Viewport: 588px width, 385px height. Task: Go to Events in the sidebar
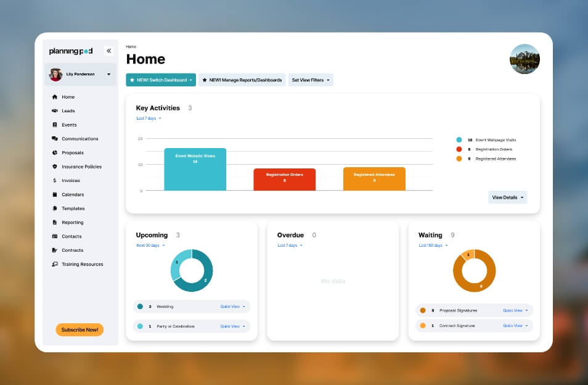(x=70, y=125)
